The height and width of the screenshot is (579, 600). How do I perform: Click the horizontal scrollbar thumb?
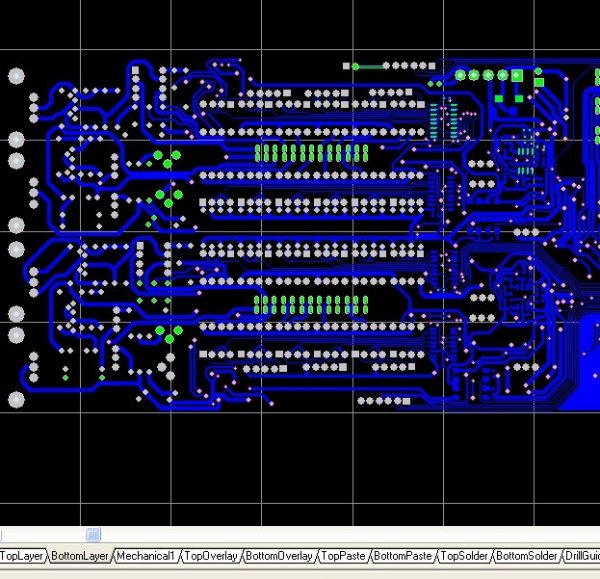point(93,534)
